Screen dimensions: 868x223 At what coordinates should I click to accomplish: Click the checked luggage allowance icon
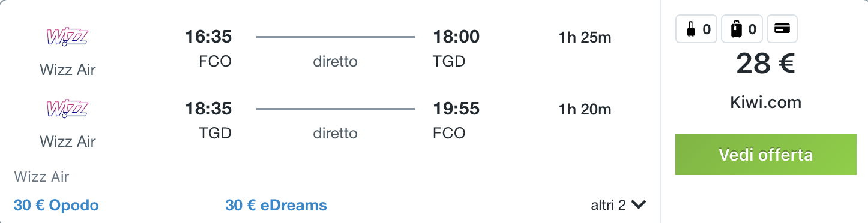click(x=742, y=29)
